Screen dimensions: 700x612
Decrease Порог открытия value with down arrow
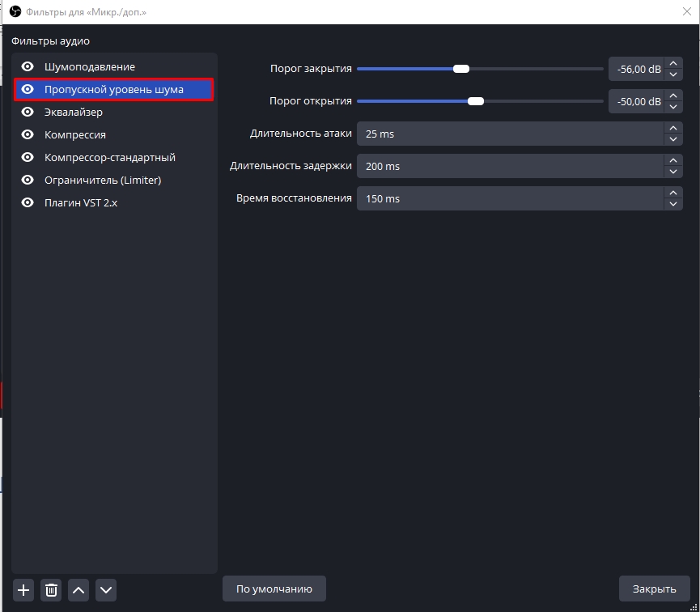click(673, 107)
